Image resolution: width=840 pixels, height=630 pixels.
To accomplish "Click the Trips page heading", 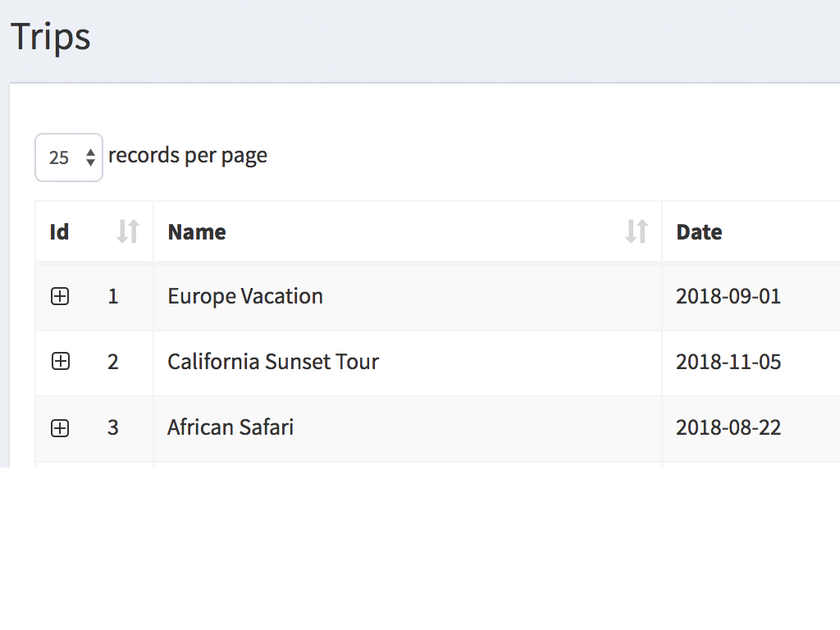I will (50, 38).
